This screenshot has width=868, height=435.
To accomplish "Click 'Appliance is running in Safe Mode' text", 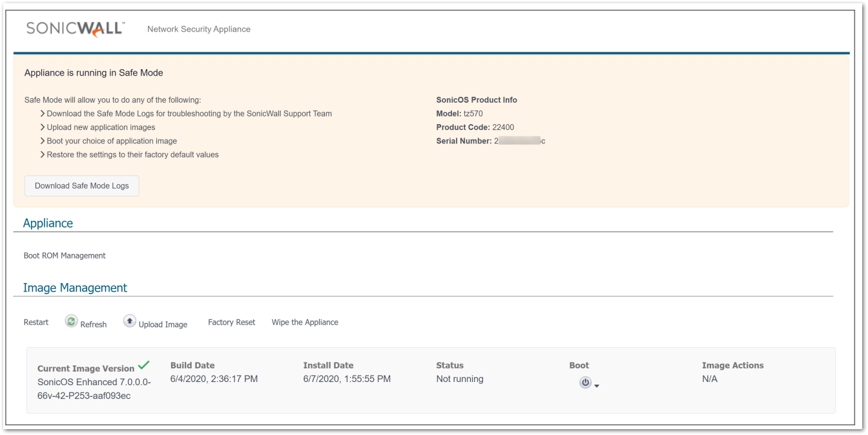I will click(94, 73).
